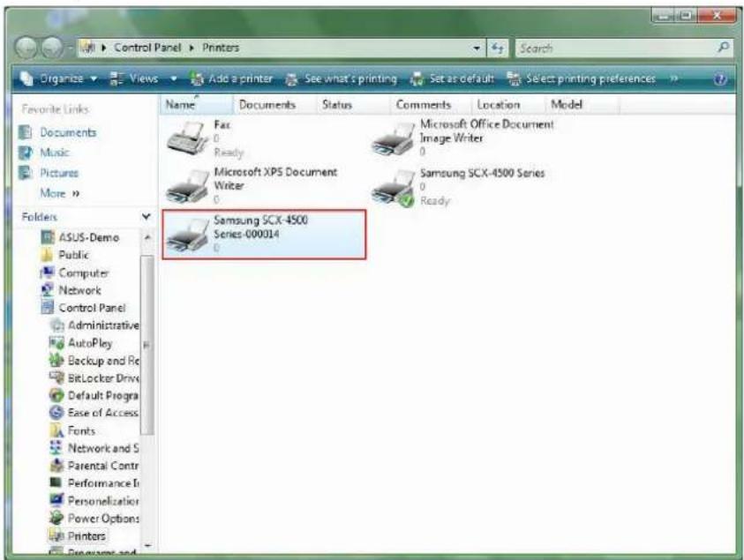Image resolution: width=744 pixels, height=560 pixels.
Task: Click Printers in the address breadcrumb
Action: point(221,48)
